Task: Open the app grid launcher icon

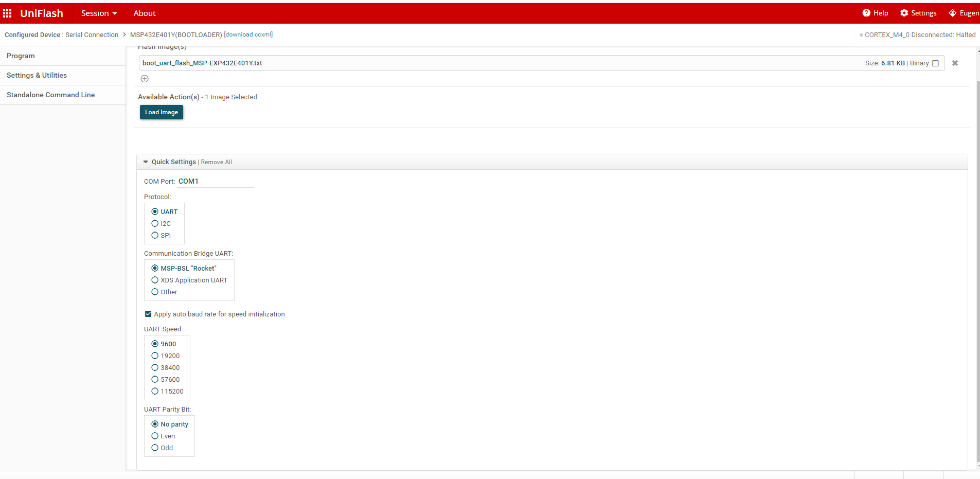Action: pyautogui.click(x=7, y=13)
